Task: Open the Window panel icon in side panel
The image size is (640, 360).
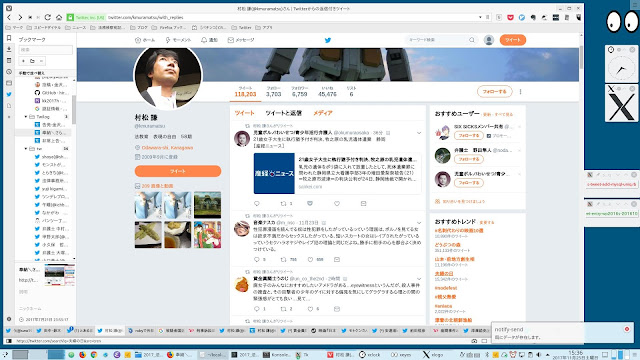Action: [x=9, y=83]
